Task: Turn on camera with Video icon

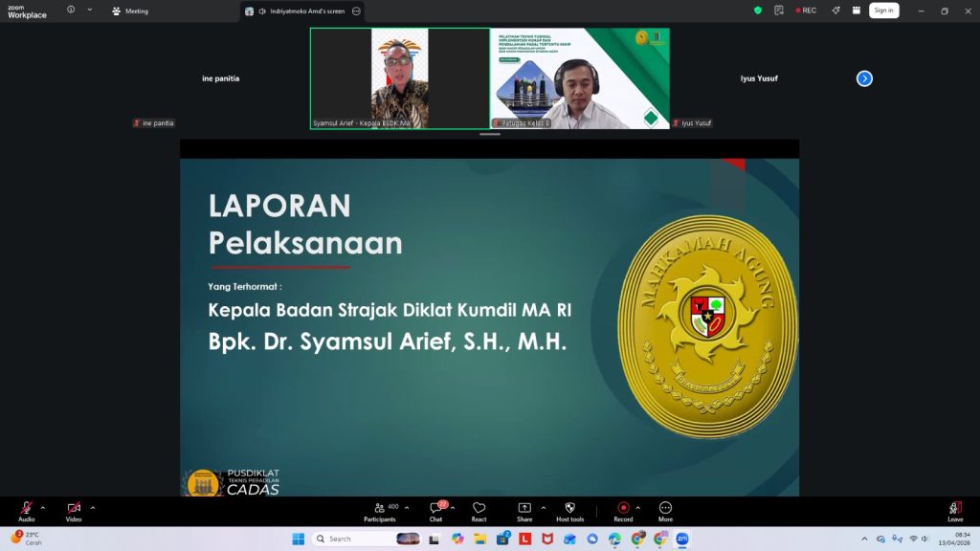Action: click(74, 509)
